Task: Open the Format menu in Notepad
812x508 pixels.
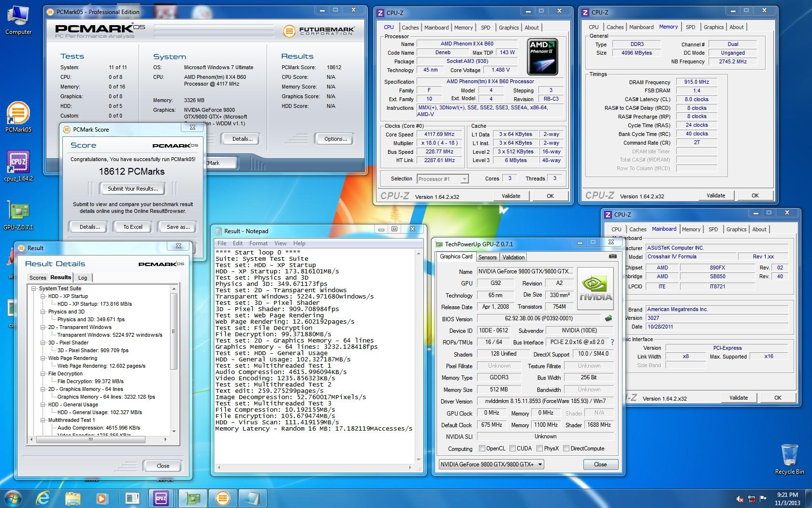Action: pyautogui.click(x=258, y=243)
